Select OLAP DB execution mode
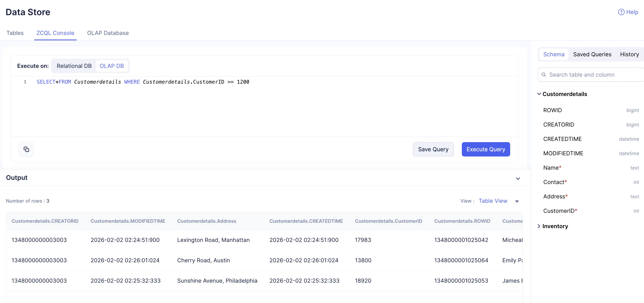 click(111, 66)
